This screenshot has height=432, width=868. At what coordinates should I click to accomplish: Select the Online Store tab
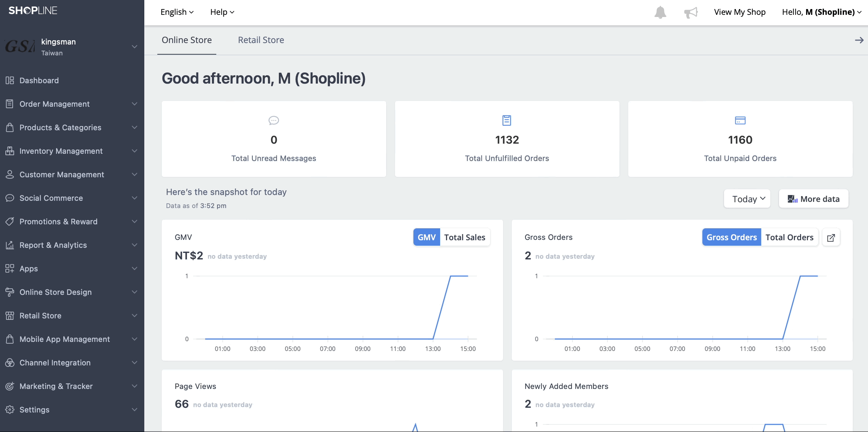click(x=187, y=40)
